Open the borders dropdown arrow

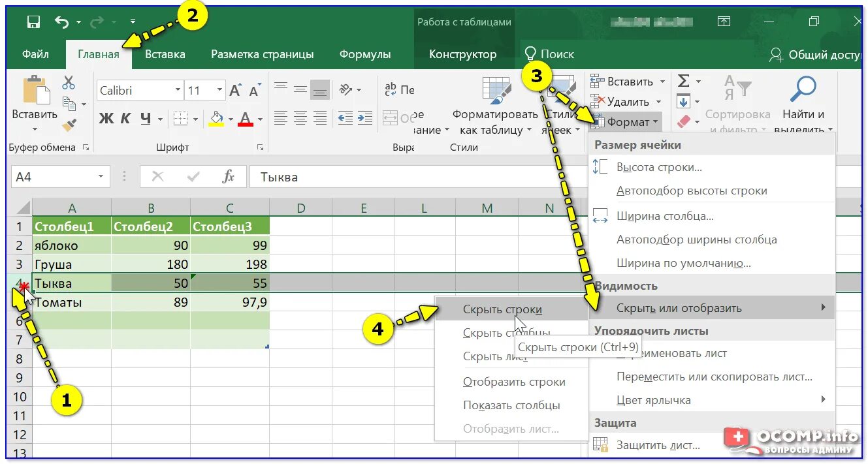pos(195,119)
